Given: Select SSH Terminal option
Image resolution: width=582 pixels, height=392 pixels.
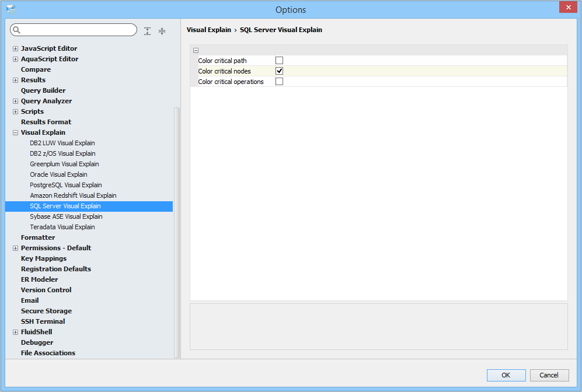Looking at the screenshot, I should [43, 321].
